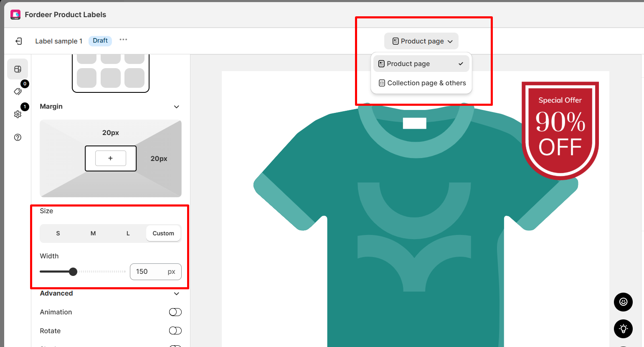Click the Size label text

pos(46,211)
